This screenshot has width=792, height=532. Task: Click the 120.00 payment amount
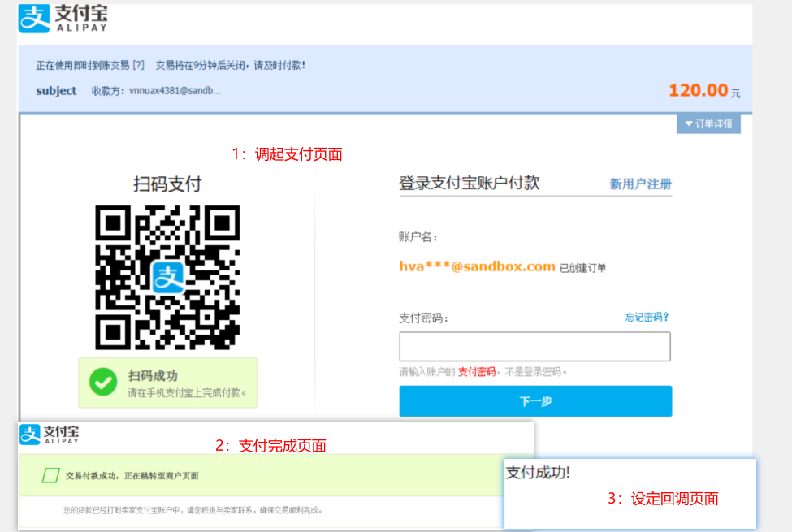(x=697, y=89)
